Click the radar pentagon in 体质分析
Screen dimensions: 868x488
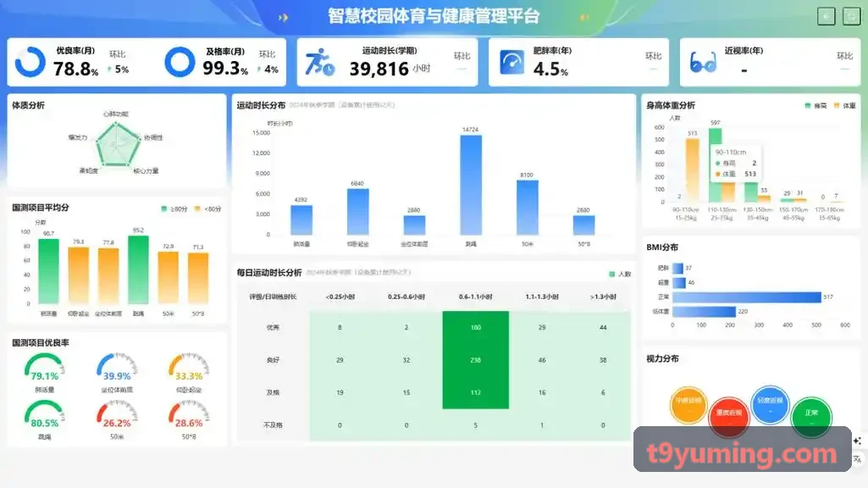[117, 144]
